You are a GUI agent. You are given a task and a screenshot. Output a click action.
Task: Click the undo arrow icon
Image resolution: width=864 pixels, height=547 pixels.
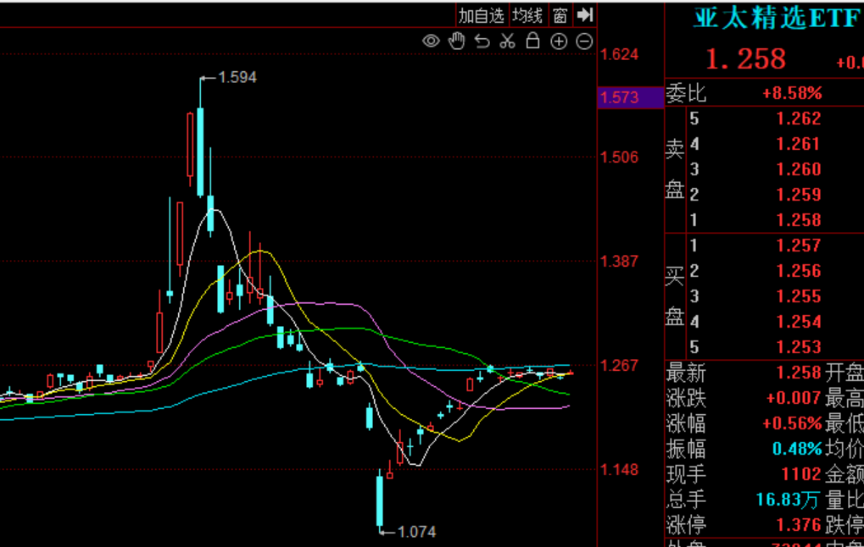pyautogui.click(x=482, y=41)
